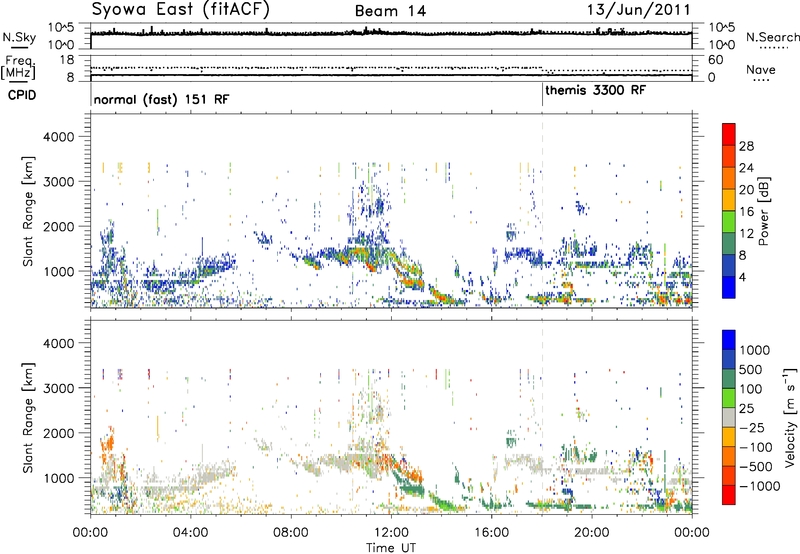Click the "28" tick on the Power colorbar
The height and width of the screenshot is (554, 800).
click(746, 146)
